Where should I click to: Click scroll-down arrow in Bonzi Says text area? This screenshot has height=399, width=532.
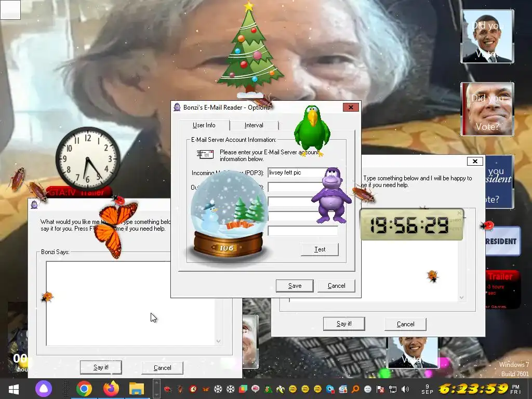tap(219, 341)
